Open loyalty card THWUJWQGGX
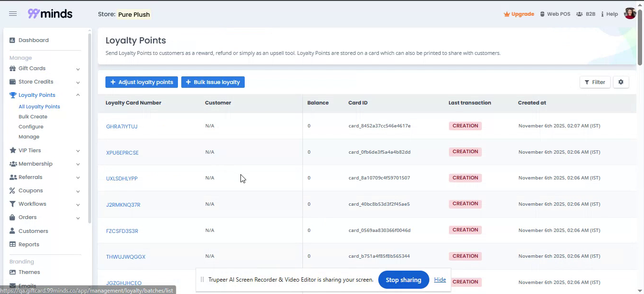 tap(125, 257)
